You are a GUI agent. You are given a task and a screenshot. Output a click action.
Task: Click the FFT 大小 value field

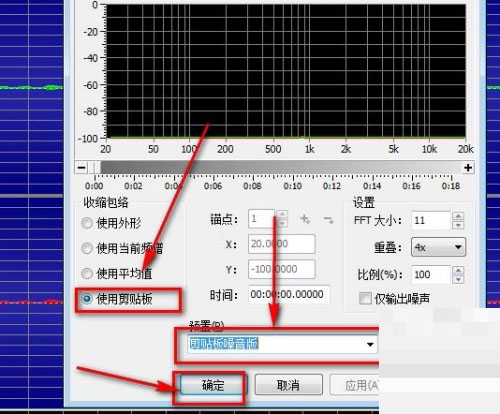click(431, 220)
